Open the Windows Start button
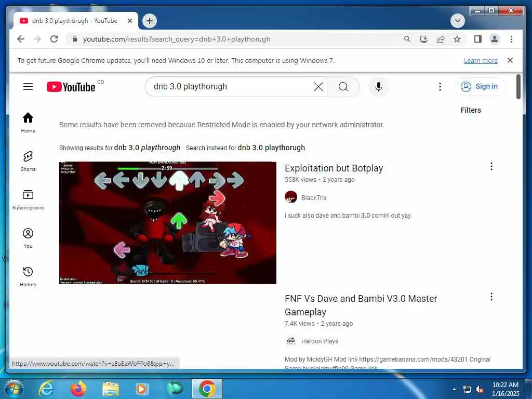Image resolution: width=532 pixels, height=399 pixels. click(13, 389)
